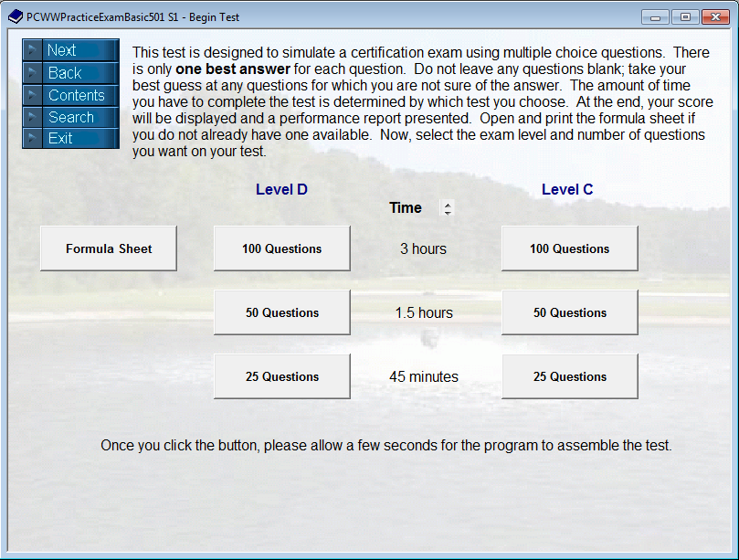Viewport: 739px width, 560px height.
Task: Click the arrow icon beside Search
Action: pos(33,117)
